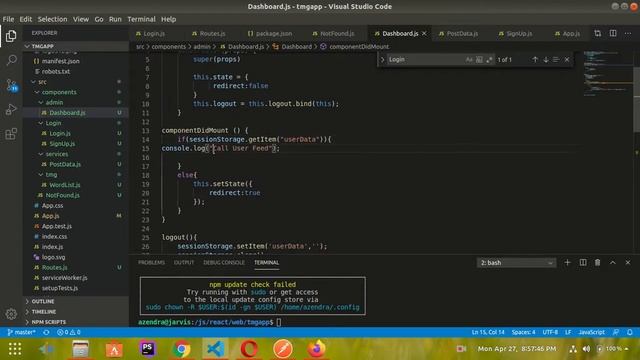Close the Dashboard.js tab

424,33
